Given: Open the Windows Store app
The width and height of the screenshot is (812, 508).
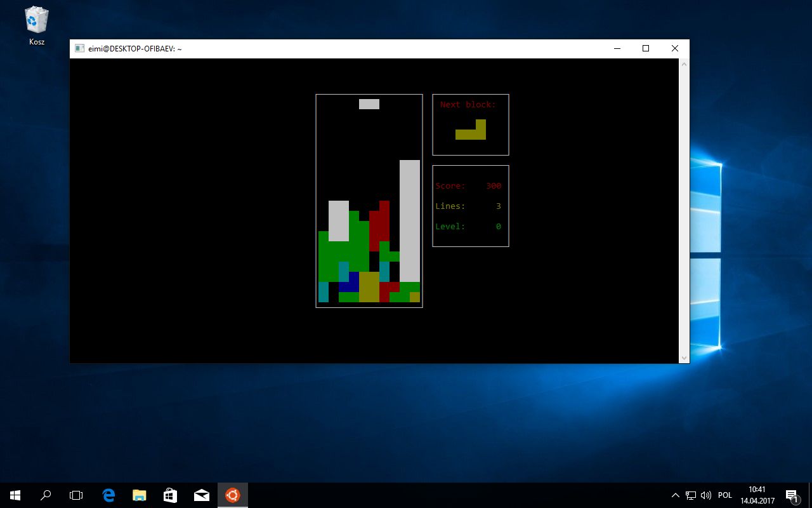Looking at the screenshot, I should point(170,495).
